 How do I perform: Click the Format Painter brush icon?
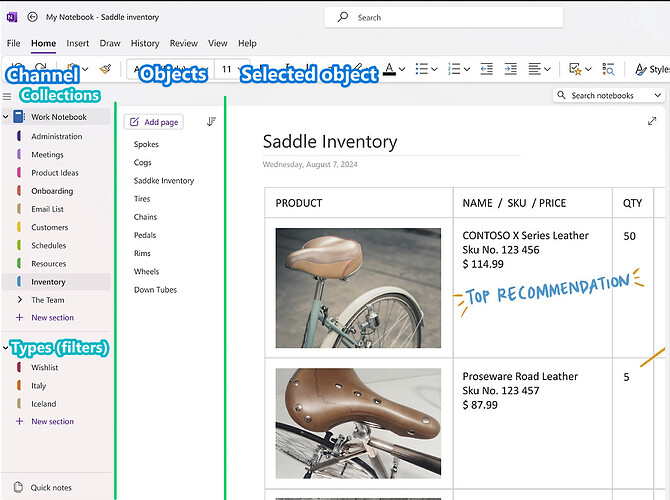(105, 69)
